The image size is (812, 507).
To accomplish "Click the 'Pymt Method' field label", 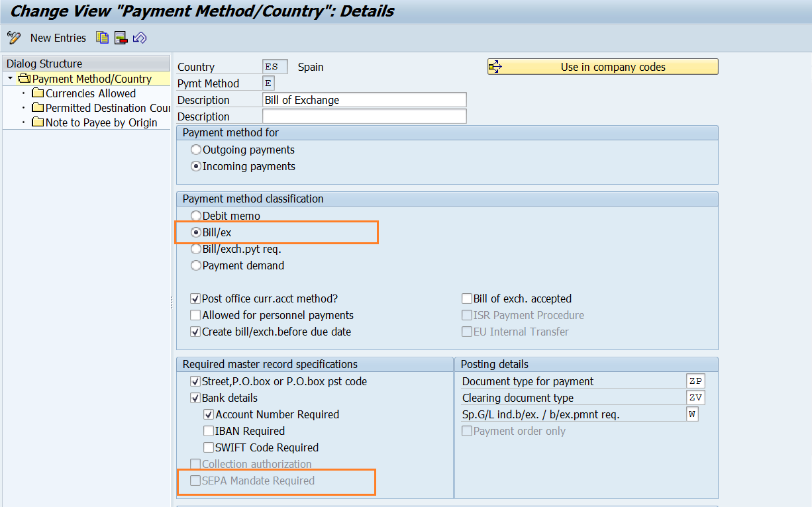I will coord(208,83).
